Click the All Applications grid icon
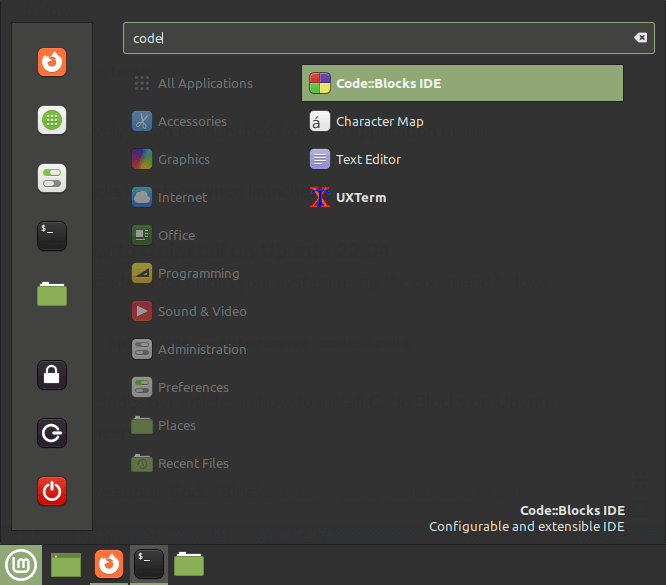The image size is (666, 585). click(142, 83)
